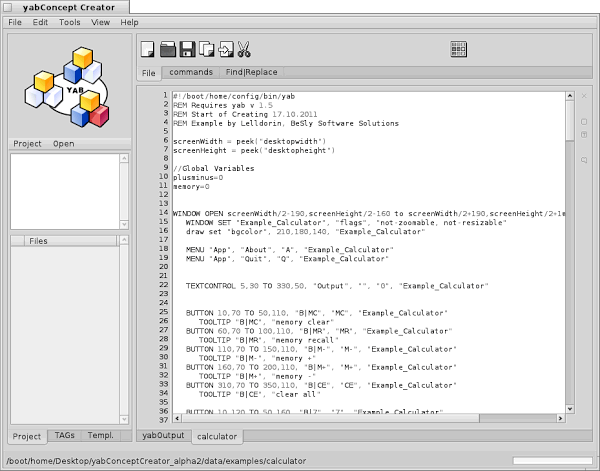Click the new document icon
The width and height of the screenshot is (600, 471).
coord(148,48)
